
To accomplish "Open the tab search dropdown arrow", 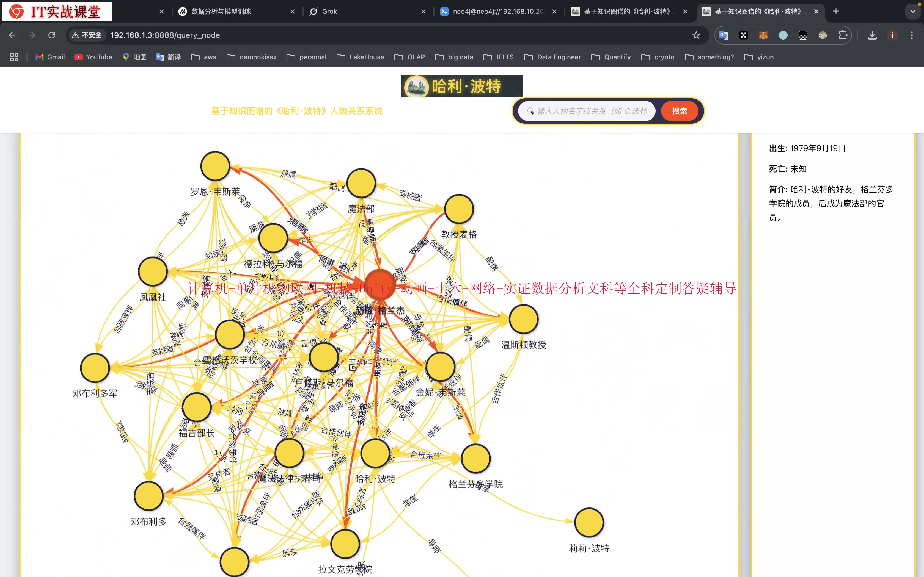I will (913, 12).
